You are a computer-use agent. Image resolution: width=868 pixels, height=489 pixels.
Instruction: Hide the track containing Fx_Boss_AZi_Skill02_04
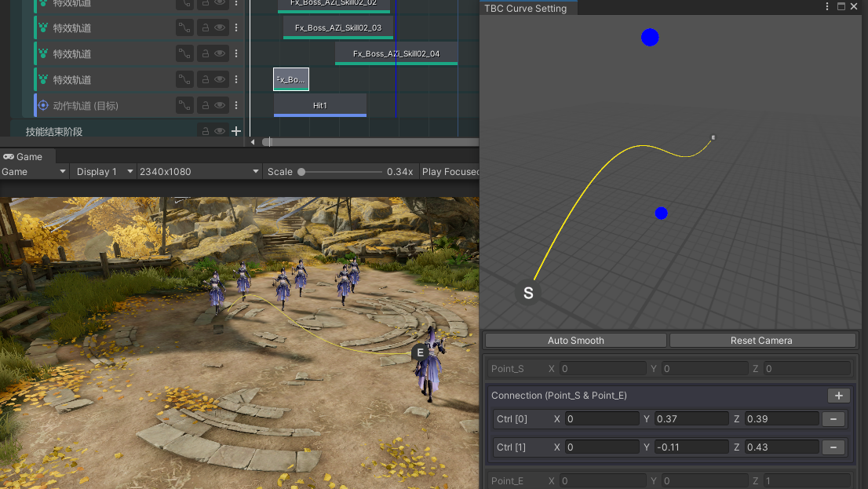click(x=220, y=53)
